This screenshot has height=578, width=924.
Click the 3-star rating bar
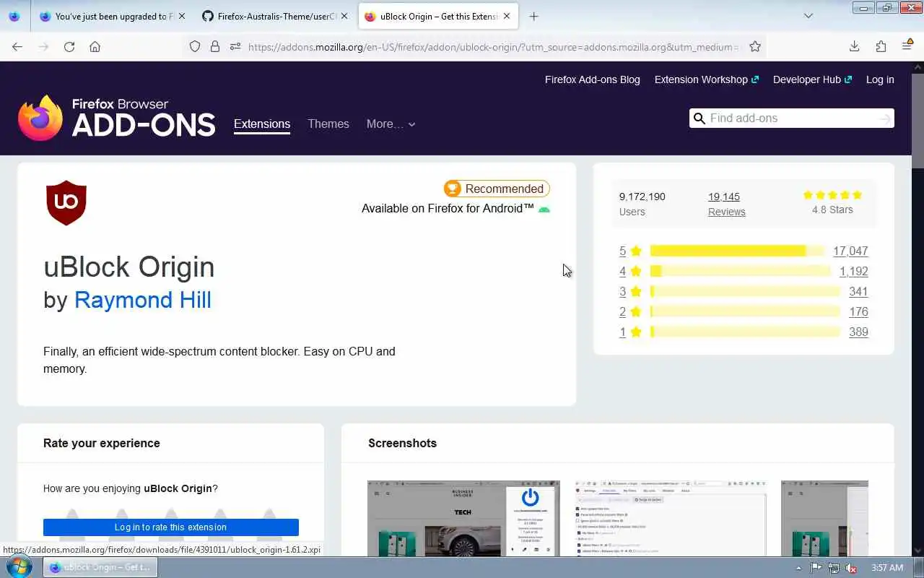point(745,291)
